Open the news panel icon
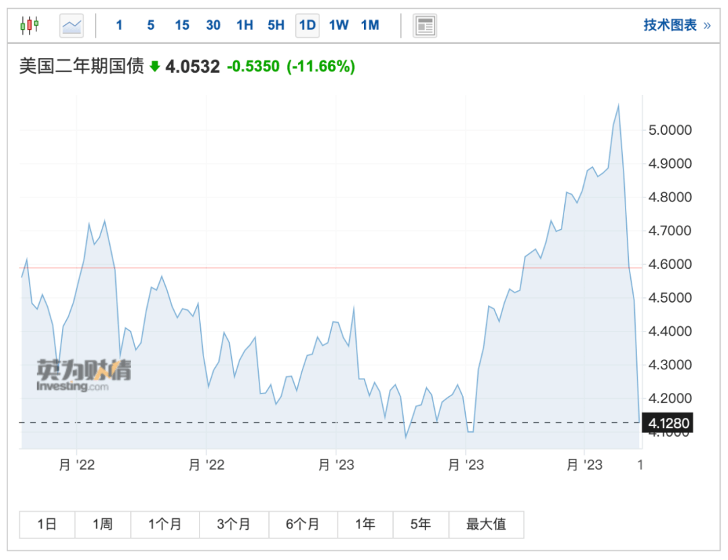The height and width of the screenshot is (560, 728). click(425, 26)
